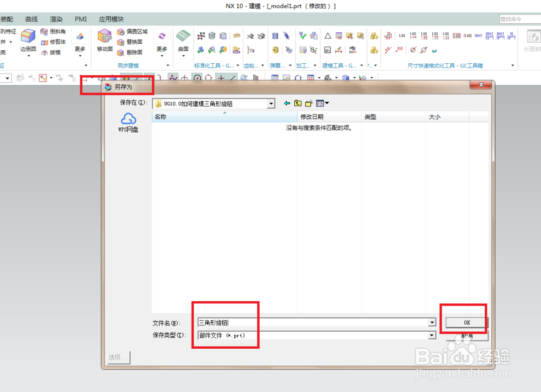Screen dimensions: 541x392
Task: Expand the 建模工具 group dropdown arrow
Action: coord(361,65)
